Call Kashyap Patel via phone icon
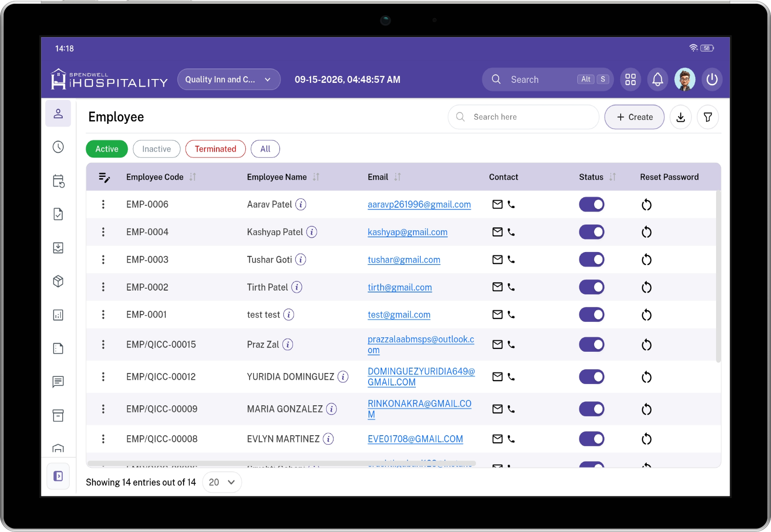Image resolution: width=771 pixels, height=532 pixels. [511, 232]
